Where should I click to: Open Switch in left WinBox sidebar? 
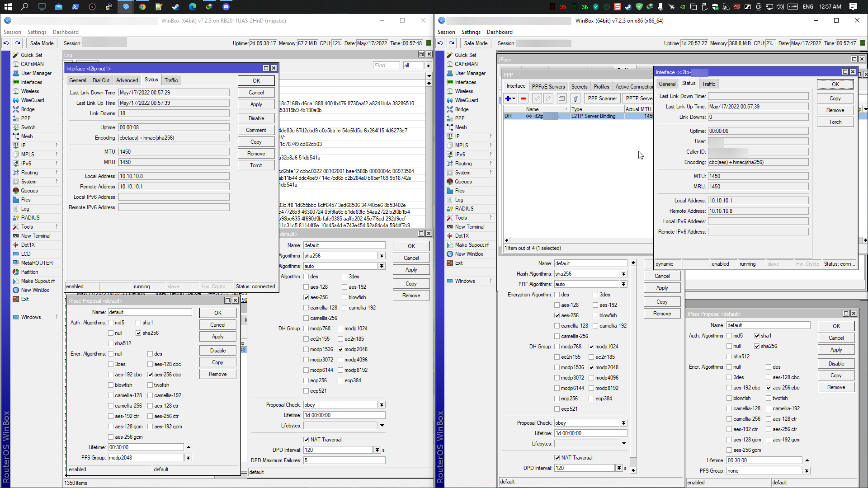pyautogui.click(x=28, y=127)
